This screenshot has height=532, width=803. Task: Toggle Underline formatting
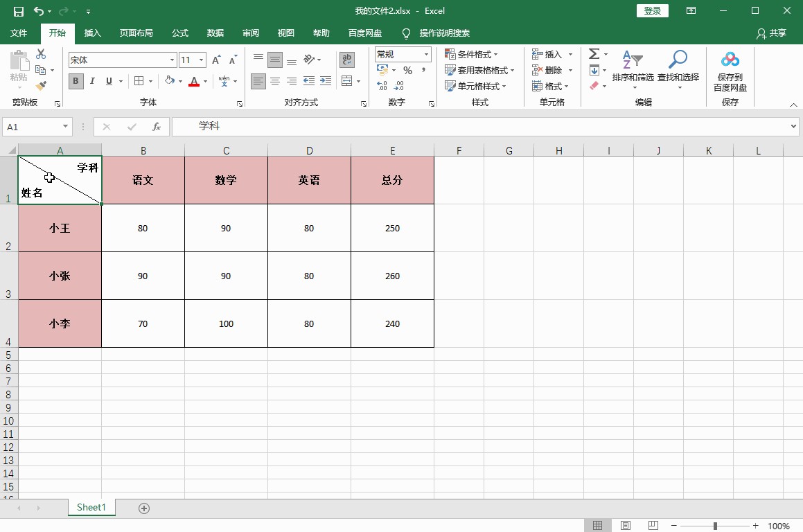(109, 81)
